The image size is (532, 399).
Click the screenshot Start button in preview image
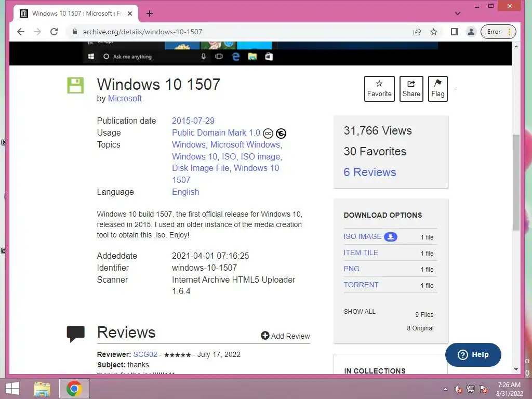pos(91,56)
